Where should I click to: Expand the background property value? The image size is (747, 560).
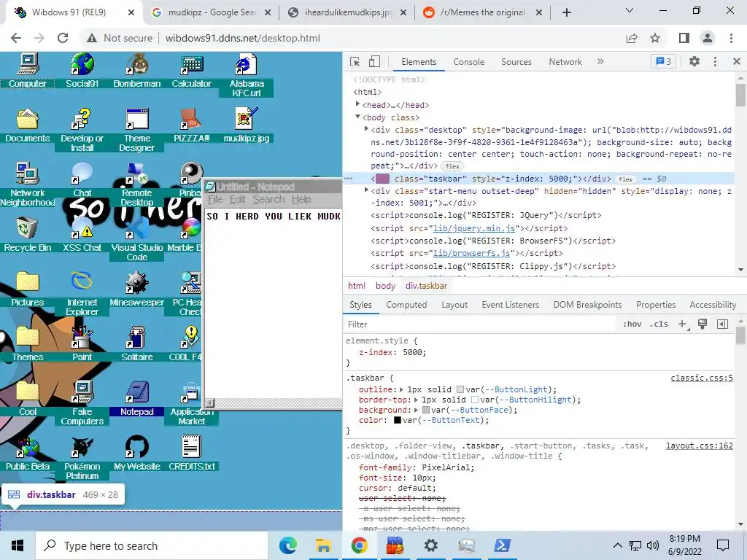417,410
